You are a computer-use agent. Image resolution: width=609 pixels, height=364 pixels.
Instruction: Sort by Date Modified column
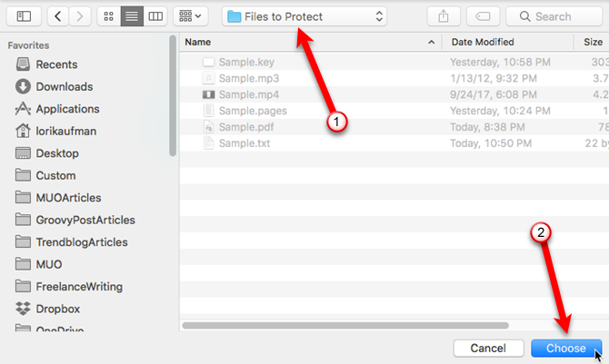click(504, 42)
